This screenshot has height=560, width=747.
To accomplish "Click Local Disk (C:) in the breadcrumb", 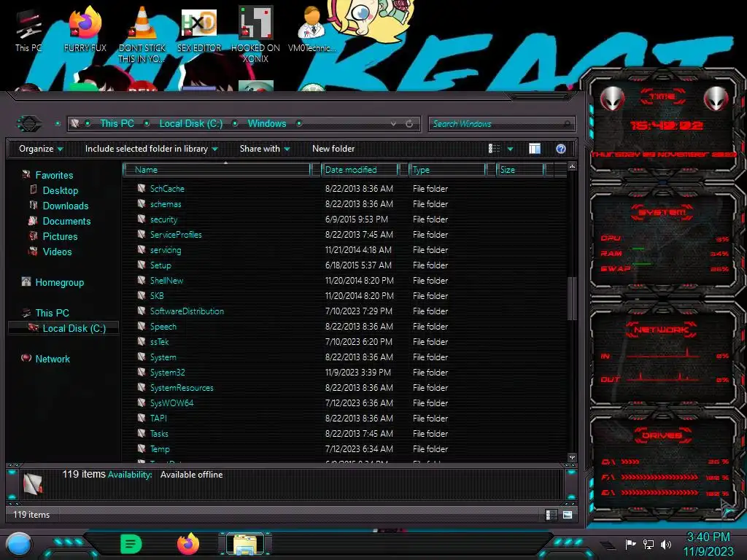I will 190,123.
